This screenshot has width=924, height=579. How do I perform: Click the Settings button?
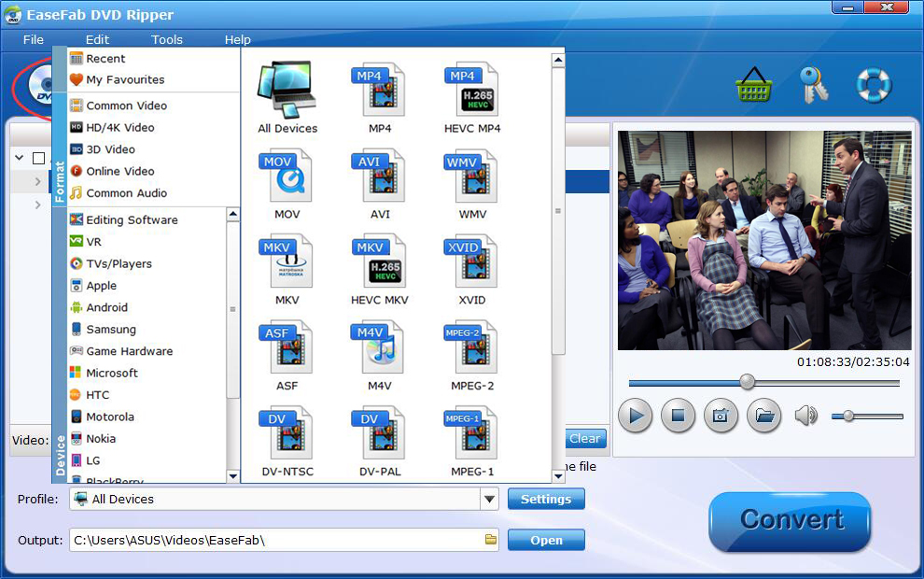546,499
